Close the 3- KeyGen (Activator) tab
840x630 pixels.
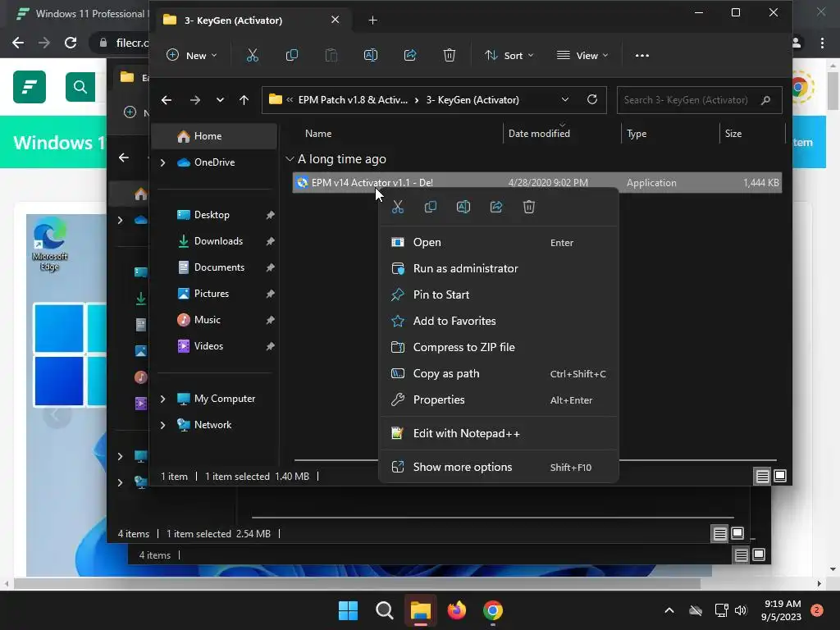(336, 20)
